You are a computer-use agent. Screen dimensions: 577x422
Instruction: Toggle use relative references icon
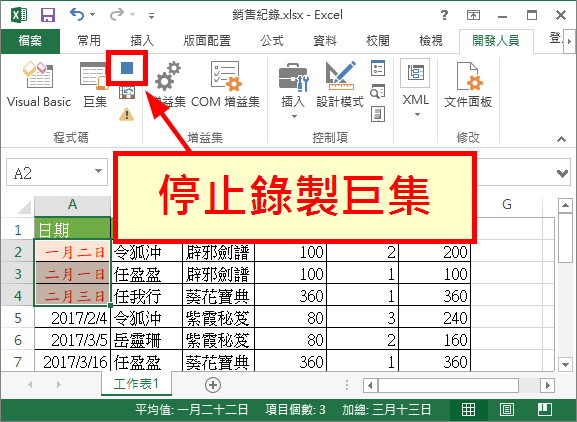pyautogui.click(x=127, y=92)
